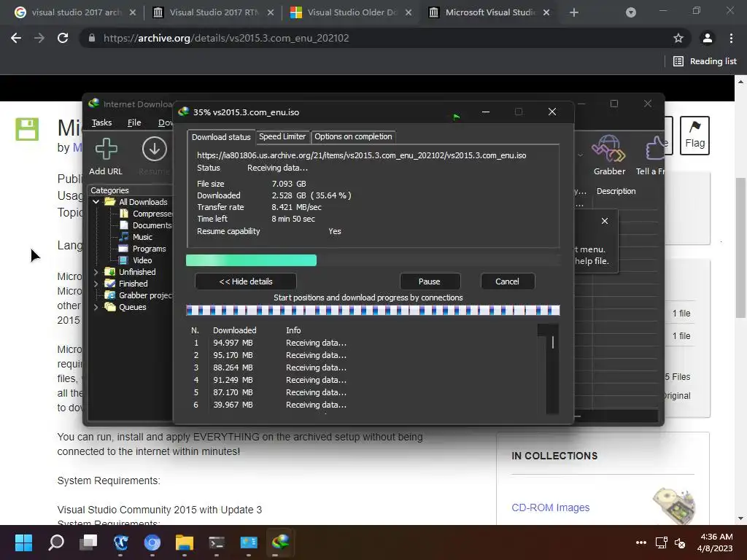Screen dimensions: 747x560
Task: Cancel the download in progress
Action: [x=508, y=281]
